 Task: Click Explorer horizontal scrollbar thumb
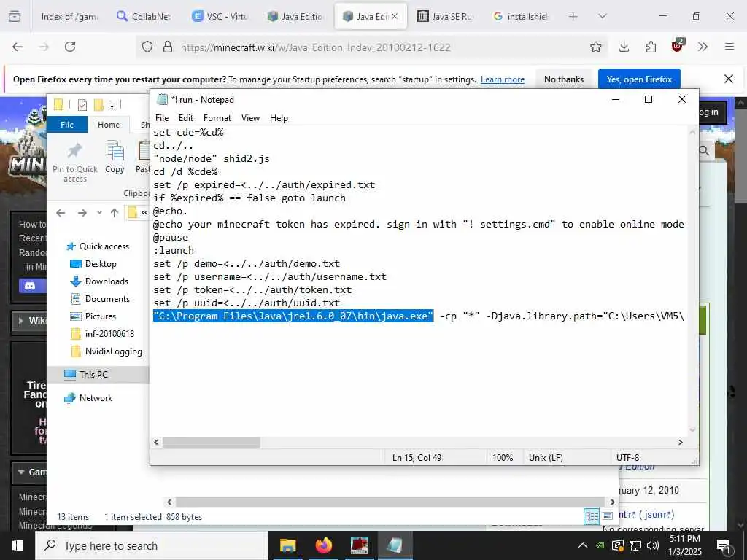[390, 502]
